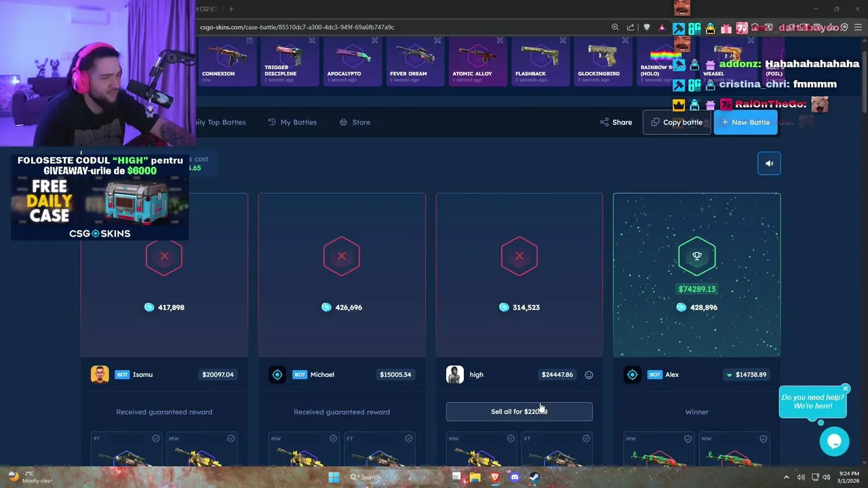This screenshot has width=868, height=488.
Task: Click the red X hexagon in high's panel
Action: tap(519, 256)
